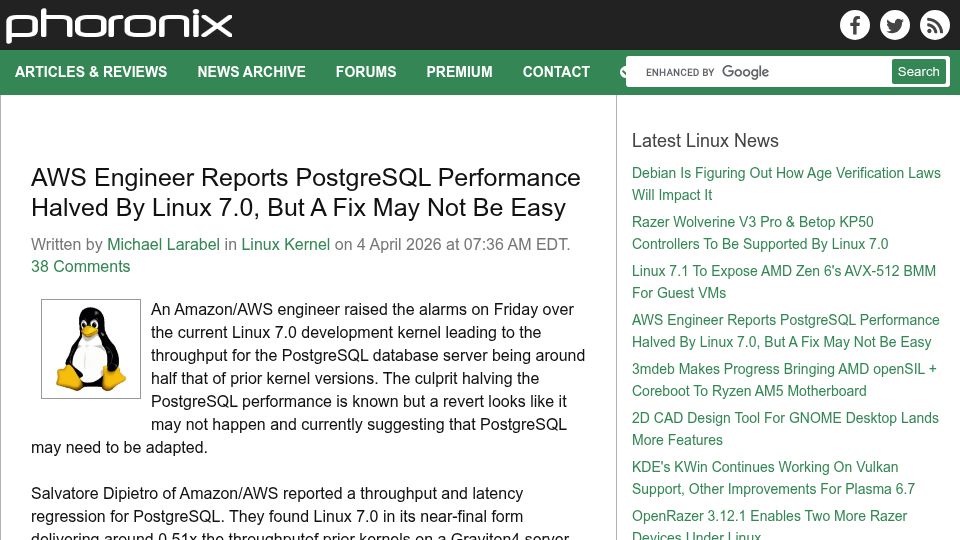Open KDE KWin Vulkan support link
Screen dimensions: 960x540
pos(773,478)
